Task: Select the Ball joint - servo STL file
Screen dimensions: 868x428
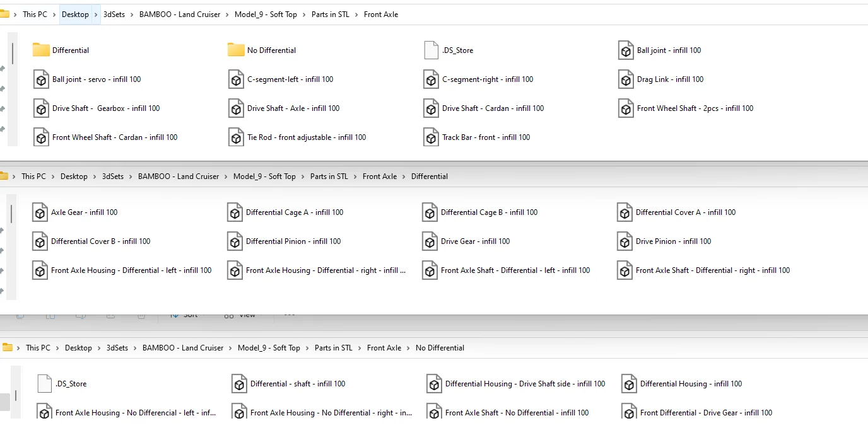Action: (96, 79)
